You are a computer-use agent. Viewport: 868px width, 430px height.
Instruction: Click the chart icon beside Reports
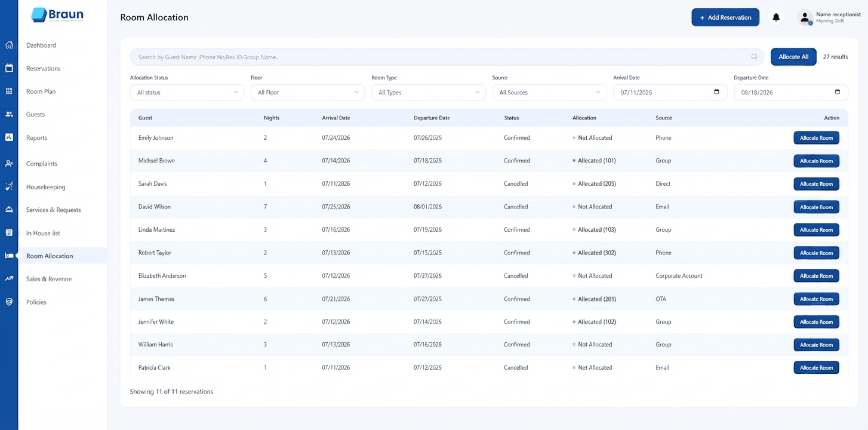click(x=9, y=137)
